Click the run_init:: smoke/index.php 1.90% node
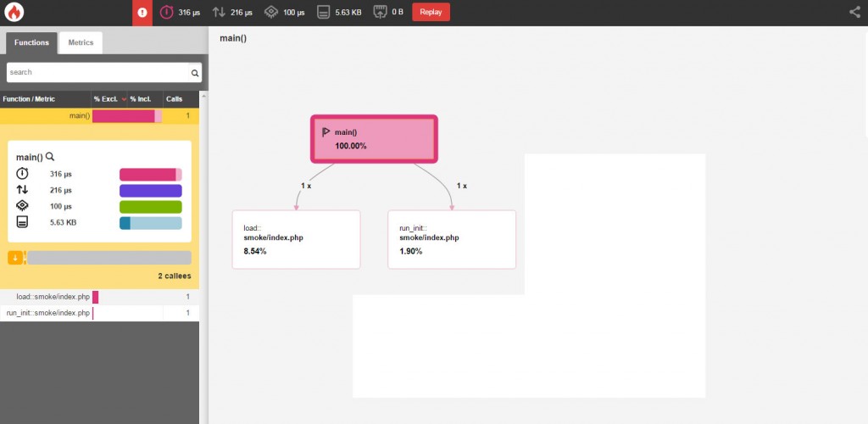The height and width of the screenshot is (424, 868). tap(452, 239)
